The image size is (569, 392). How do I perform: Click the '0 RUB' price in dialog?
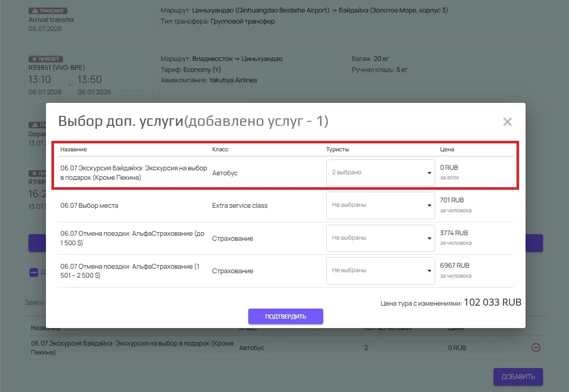point(449,167)
